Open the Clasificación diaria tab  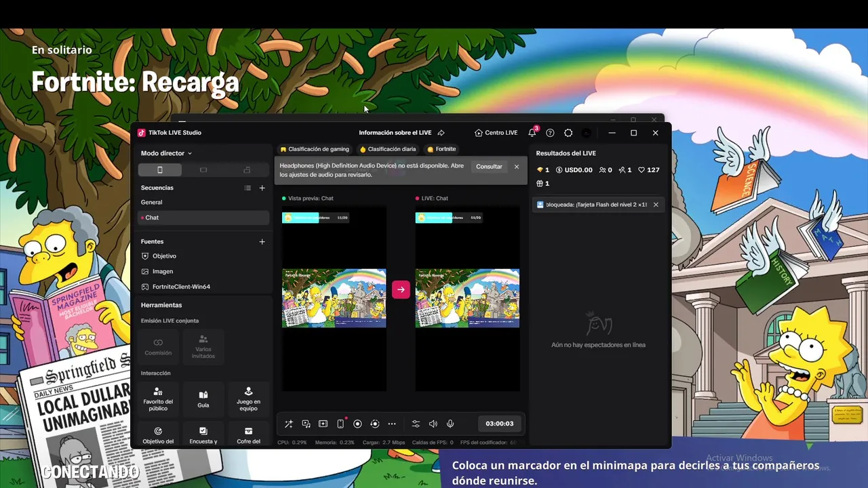(388, 149)
